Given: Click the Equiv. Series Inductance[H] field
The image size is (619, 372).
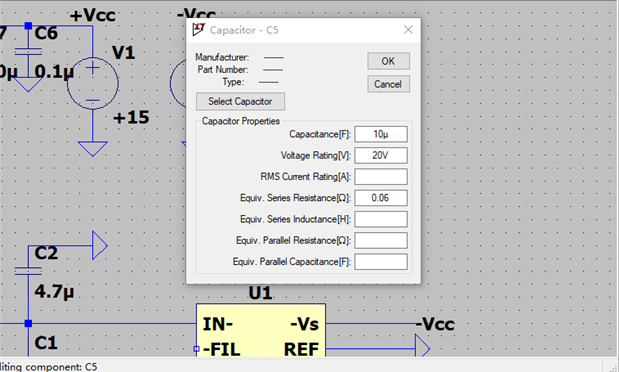Looking at the screenshot, I should pos(381,219).
